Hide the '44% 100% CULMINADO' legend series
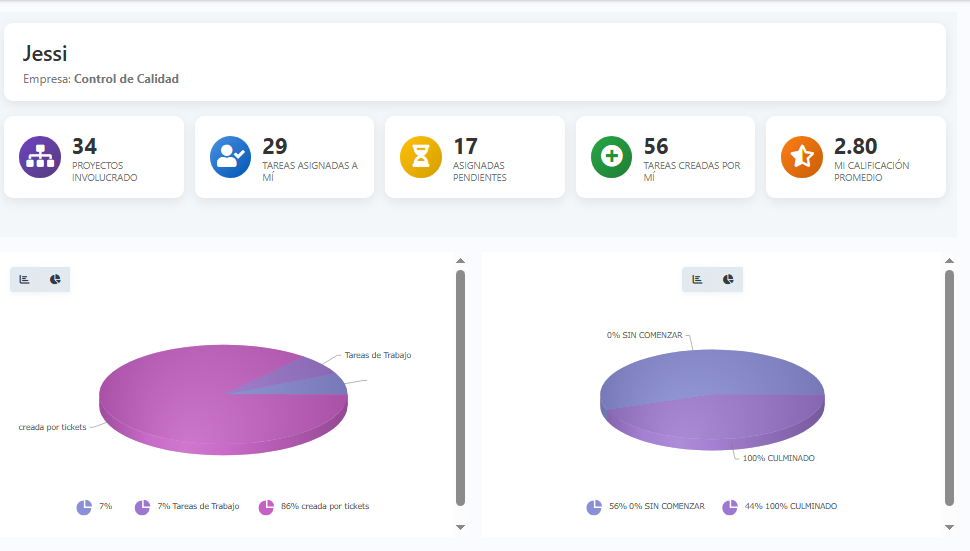970x551 pixels. (x=780, y=507)
